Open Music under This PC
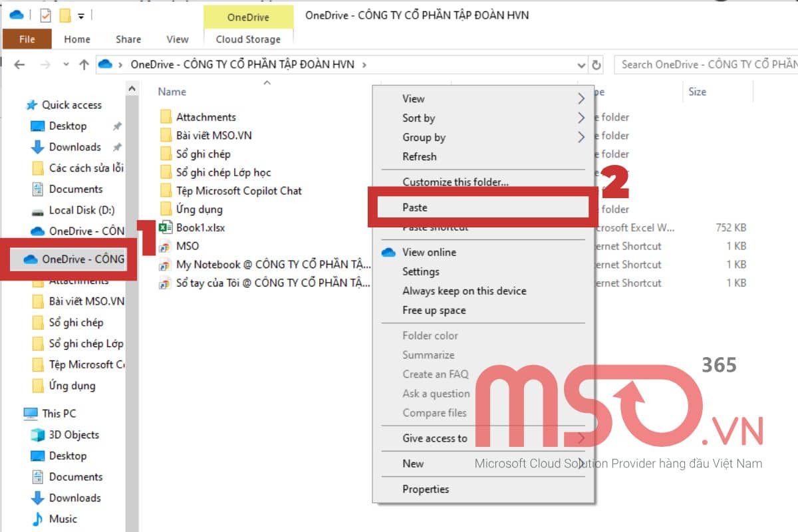Image resolution: width=798 pixels, height=532 pixels. click(x=63, y=519)
